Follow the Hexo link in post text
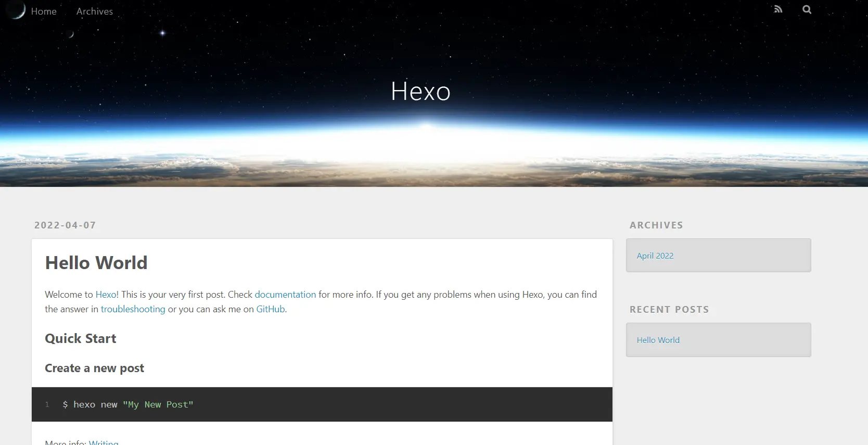The width and height of the screenshot is (868, 445). [106, 295]
